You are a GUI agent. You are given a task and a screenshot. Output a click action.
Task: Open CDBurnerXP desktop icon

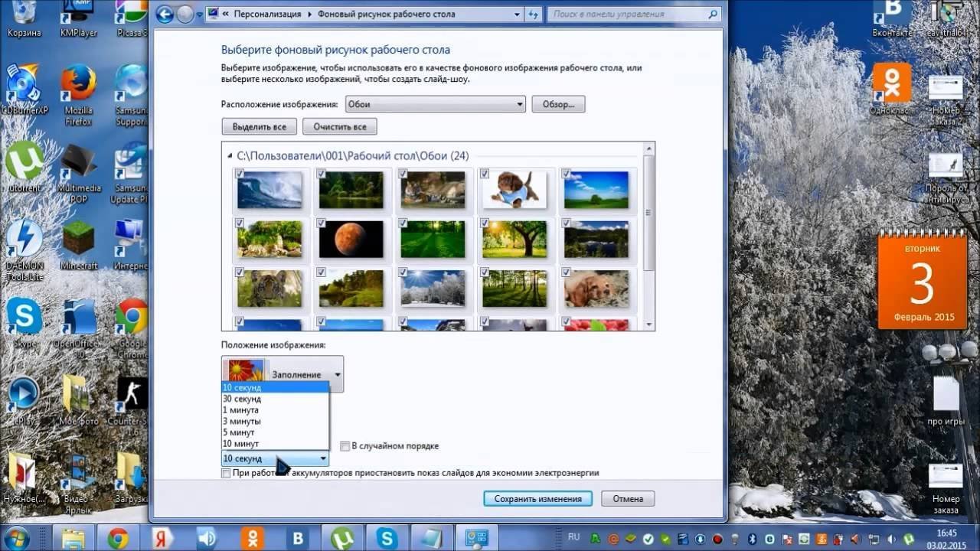(24, 89)
